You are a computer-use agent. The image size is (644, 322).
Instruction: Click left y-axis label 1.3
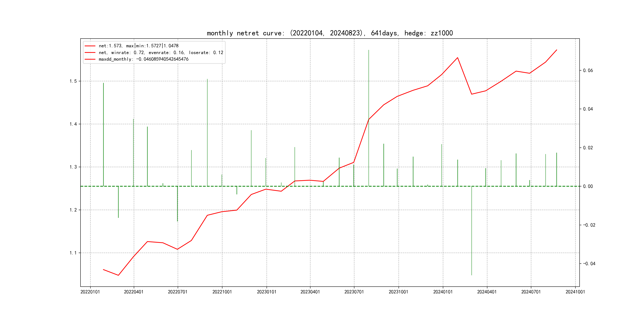[73, 167]
